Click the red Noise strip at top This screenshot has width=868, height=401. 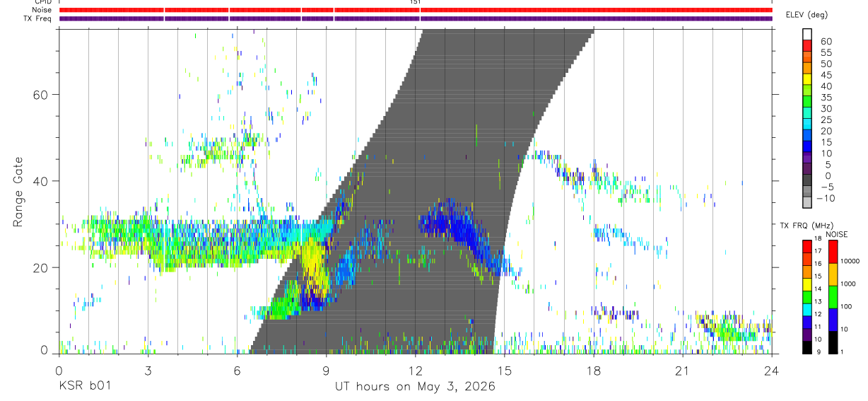(x=416, y=10)
